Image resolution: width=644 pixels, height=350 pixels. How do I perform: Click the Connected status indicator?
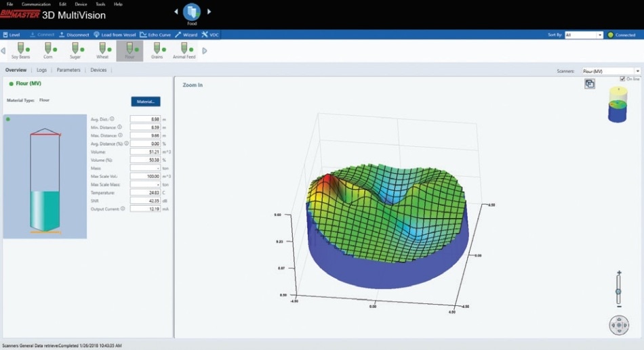tap(622, 35)
